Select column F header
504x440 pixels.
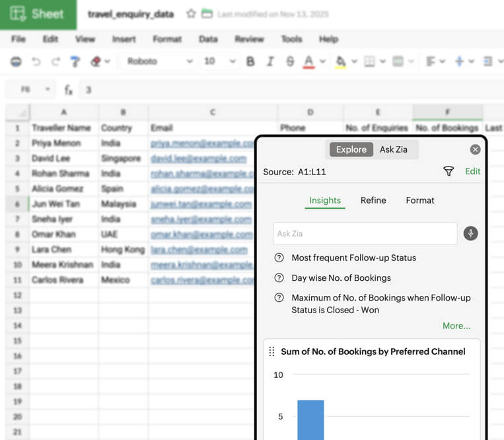tap(447, 112)
